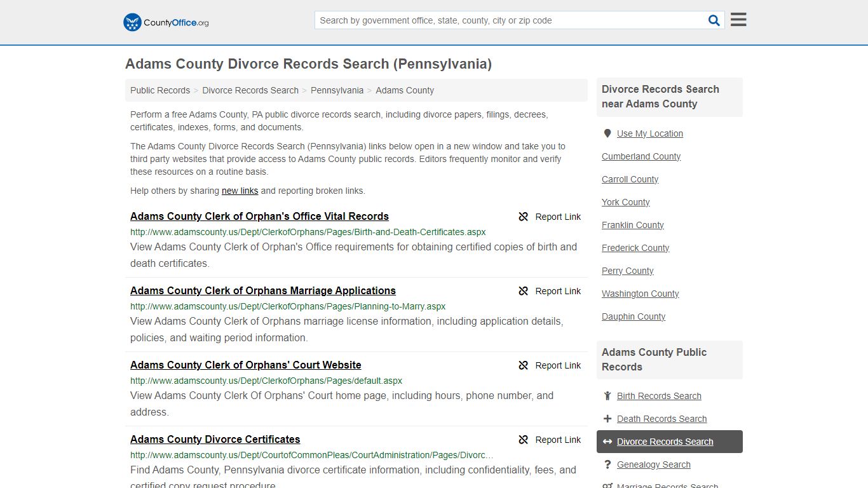868x488 pixels.
Task: Report the Marriage Applications link
Action: [x=550, y=291]
